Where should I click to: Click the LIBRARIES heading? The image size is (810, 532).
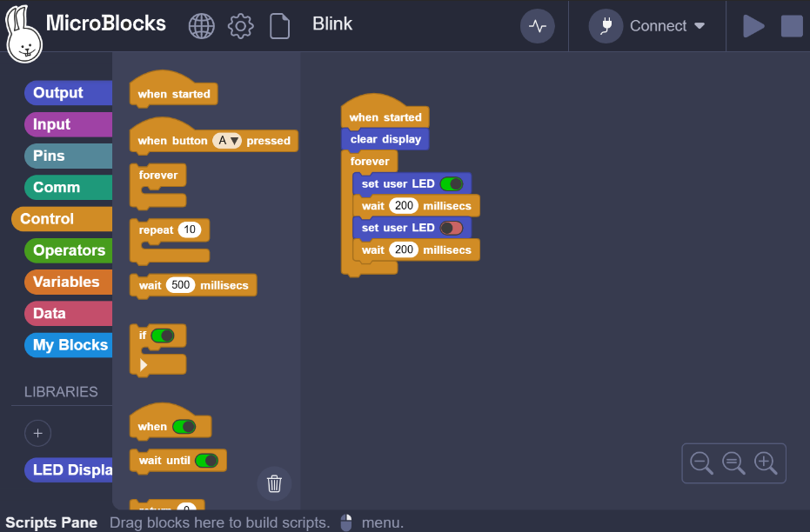(x=61, y=392)
